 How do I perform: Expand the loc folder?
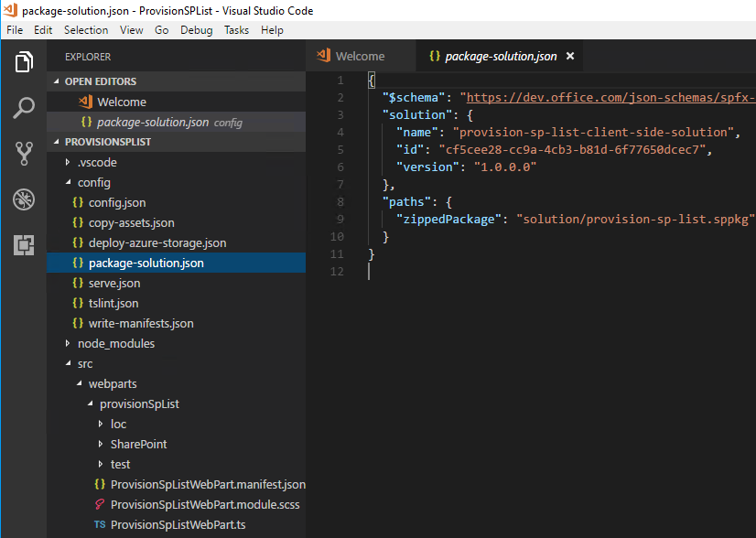[x=101, y=425]
